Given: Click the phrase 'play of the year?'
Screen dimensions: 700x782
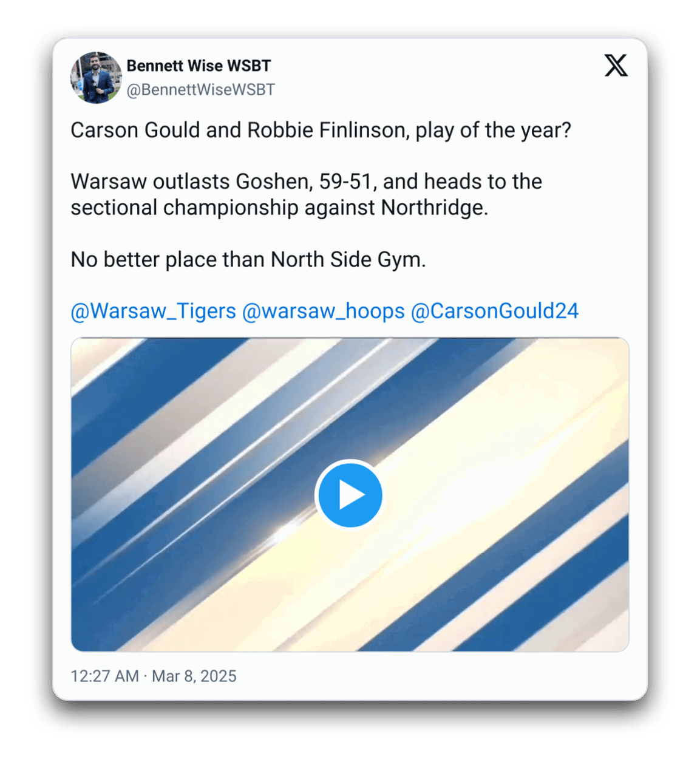Looking at the screenshot, I should 494,131.
